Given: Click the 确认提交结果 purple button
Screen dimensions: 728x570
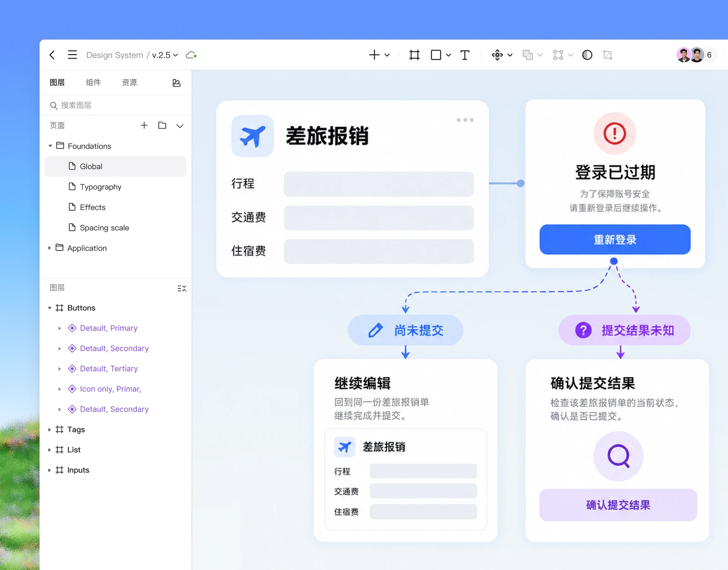Looking at the screenshot, I should click(618, 505).
